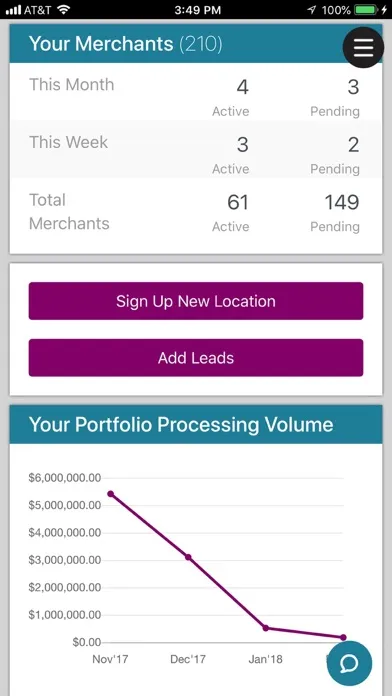Tap the cellular signal bars icon
The height and width of the screenshot is (696, 392).
click(13, 10)
